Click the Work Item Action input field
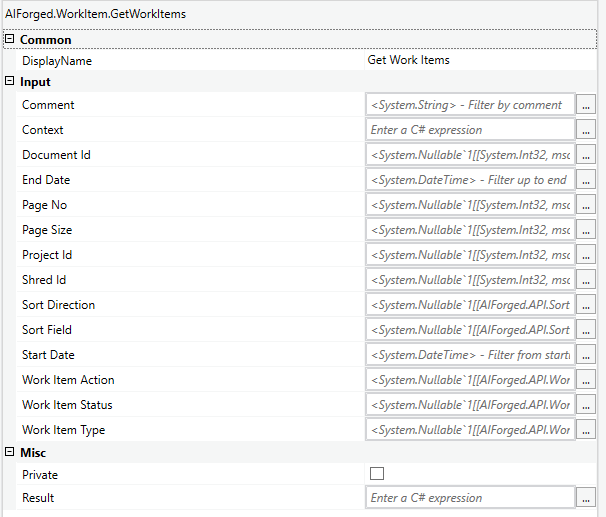 pos(470,379)
